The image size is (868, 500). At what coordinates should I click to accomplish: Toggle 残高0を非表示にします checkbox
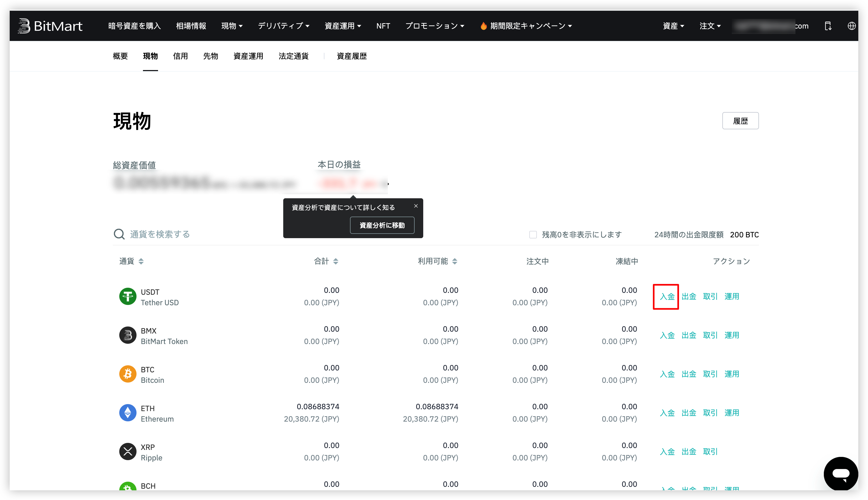click(x=533, y=235)
